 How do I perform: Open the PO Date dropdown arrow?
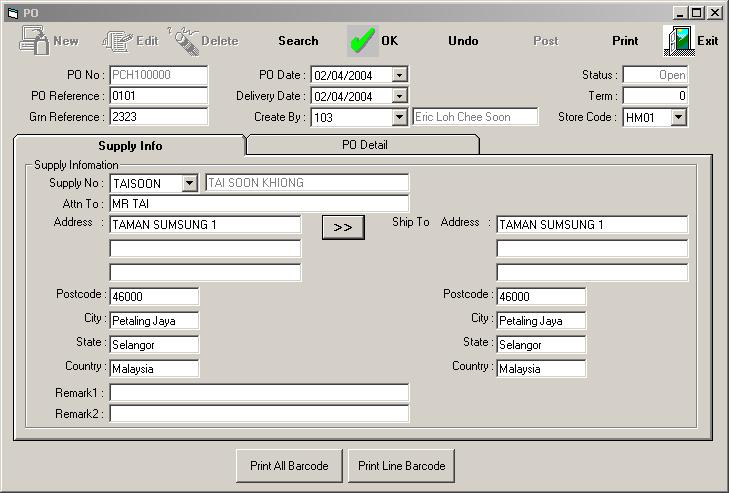399,74
